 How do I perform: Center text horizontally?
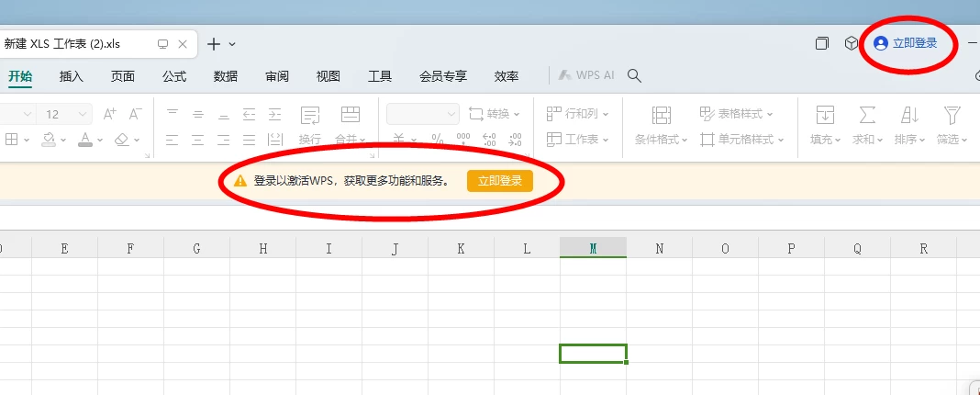198,140
